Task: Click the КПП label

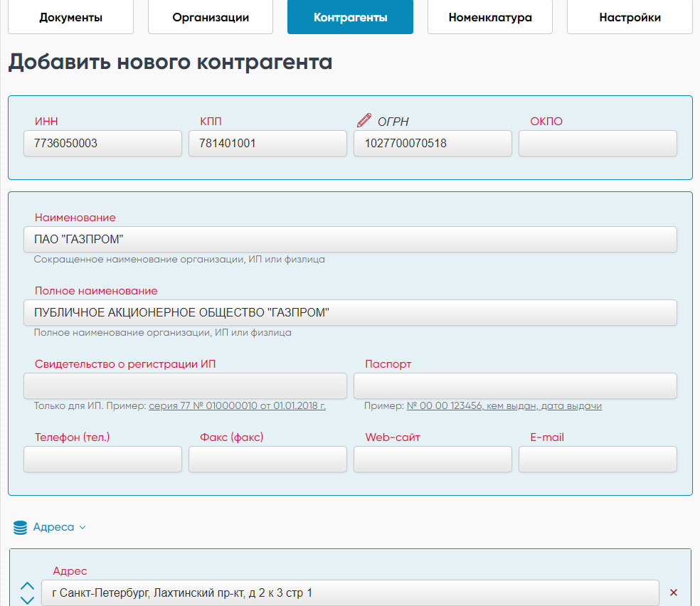Action: (211, 122)
